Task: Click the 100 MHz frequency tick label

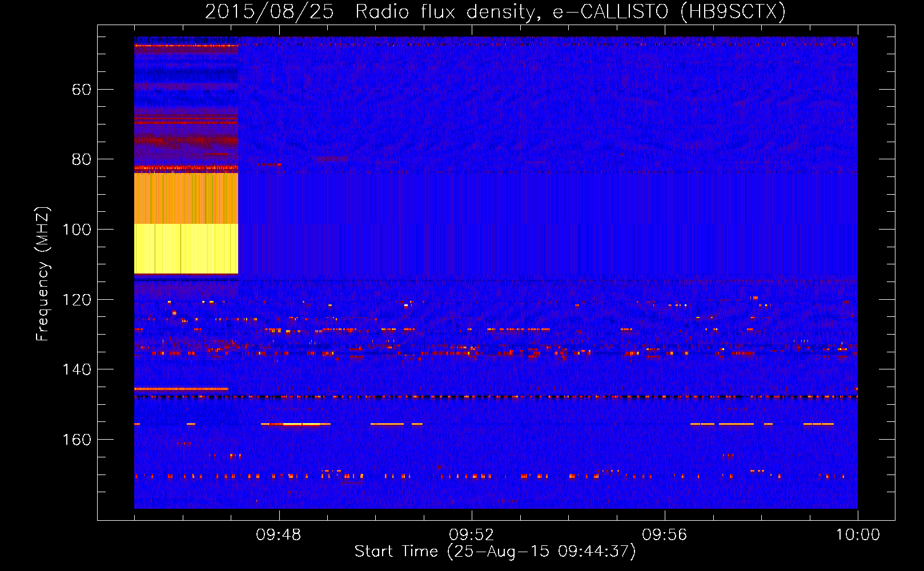Action: (x=77, y=230)
